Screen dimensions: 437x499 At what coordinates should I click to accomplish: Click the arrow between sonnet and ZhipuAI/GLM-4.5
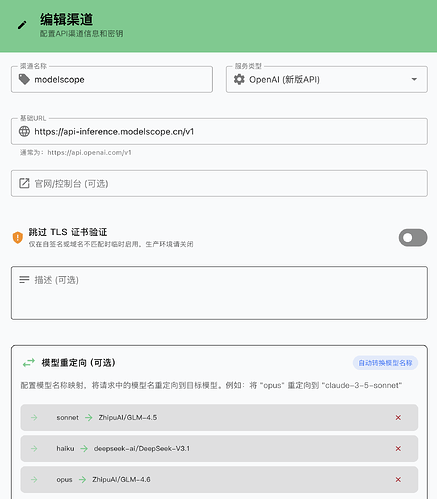[88, 417]
